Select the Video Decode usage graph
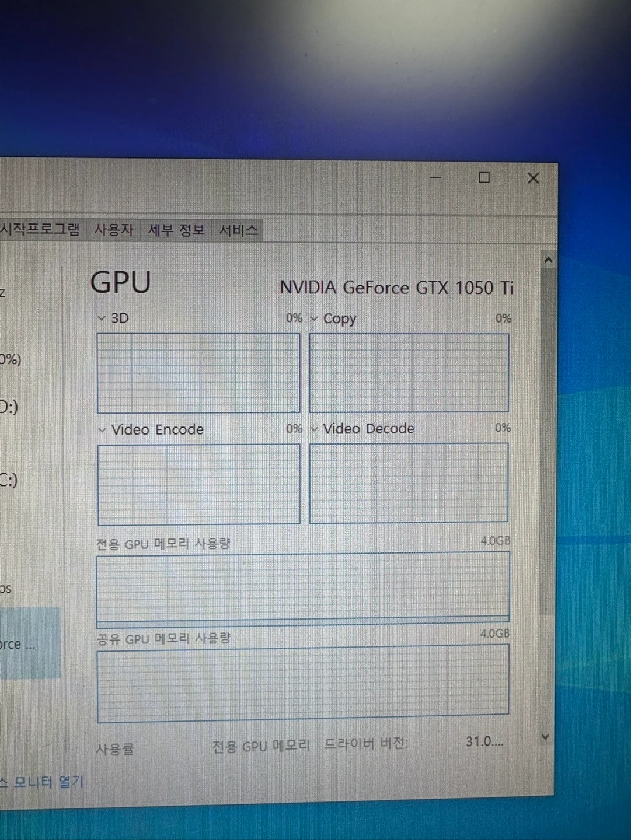 pyautogui.click(x=409, y=483)
